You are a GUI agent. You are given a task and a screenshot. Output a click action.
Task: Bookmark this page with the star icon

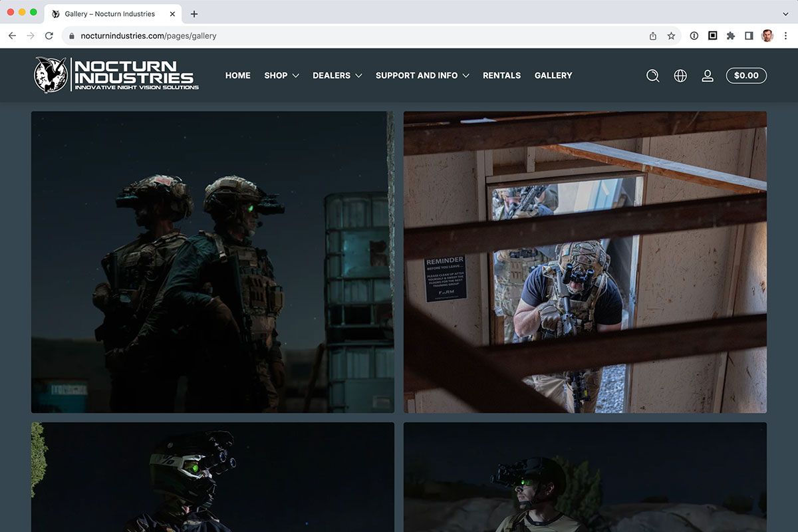(671, 36)
